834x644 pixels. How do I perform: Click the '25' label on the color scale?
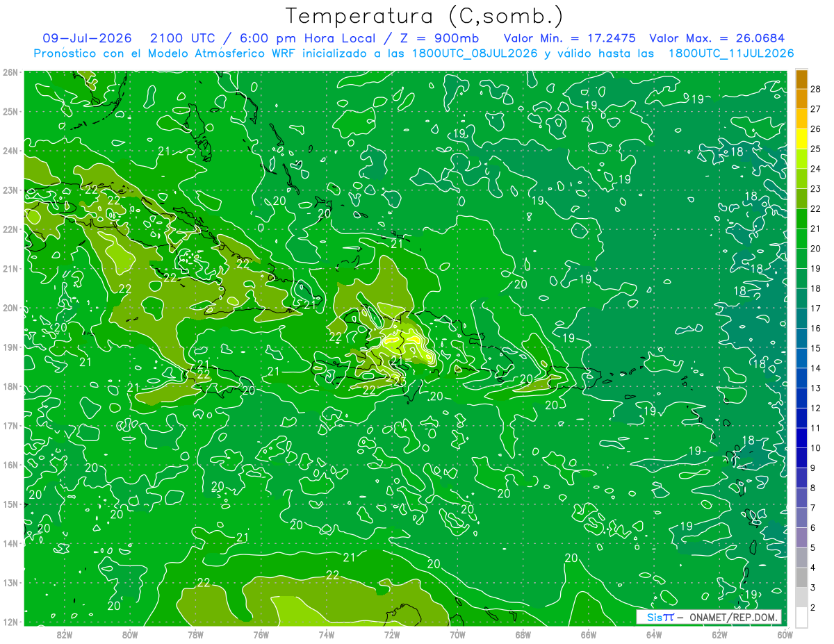click(x=816, y=149)
